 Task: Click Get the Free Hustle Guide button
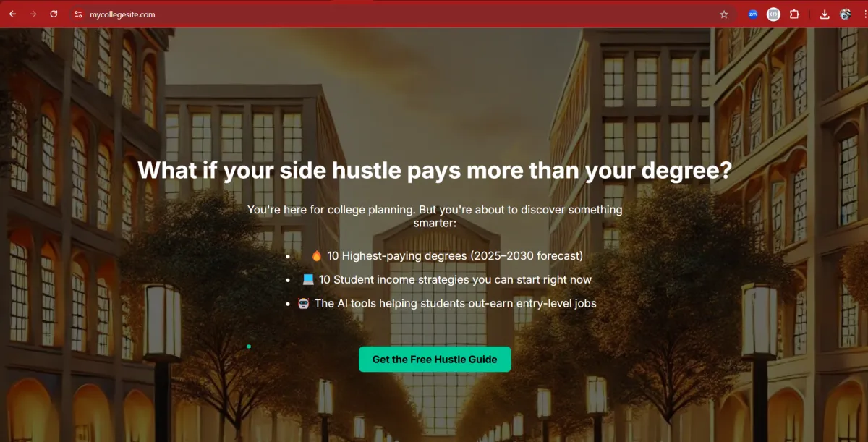pyautogui.click(x=435, y=360)
